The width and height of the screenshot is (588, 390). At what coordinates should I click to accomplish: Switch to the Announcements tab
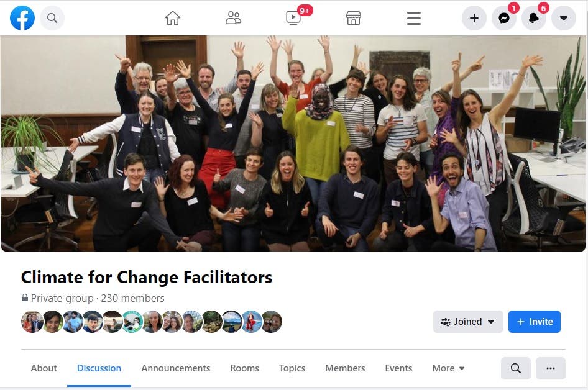175,368
